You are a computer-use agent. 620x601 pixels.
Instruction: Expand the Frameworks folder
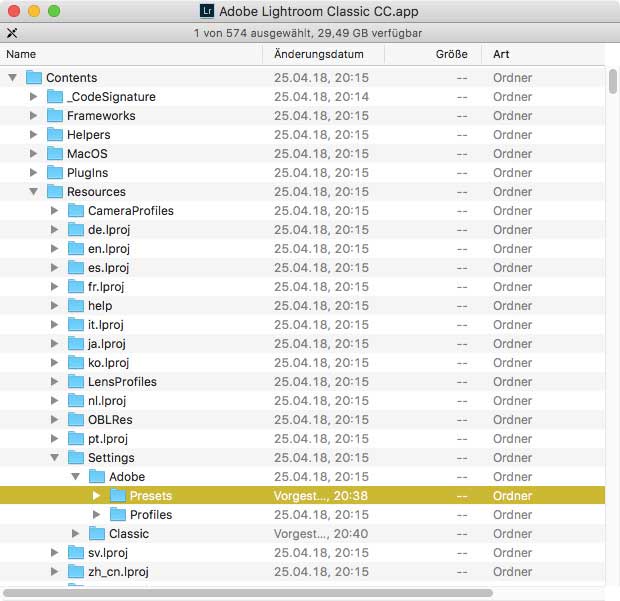34,115
